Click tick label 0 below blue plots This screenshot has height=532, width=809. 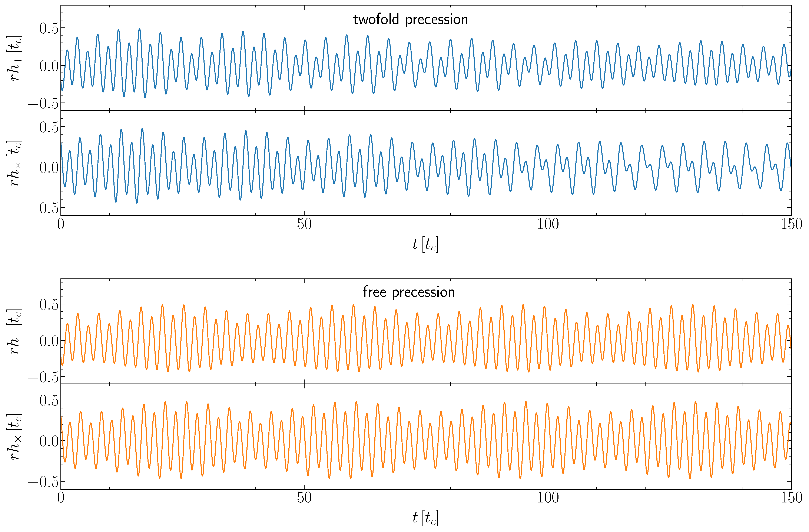(61, 224)
